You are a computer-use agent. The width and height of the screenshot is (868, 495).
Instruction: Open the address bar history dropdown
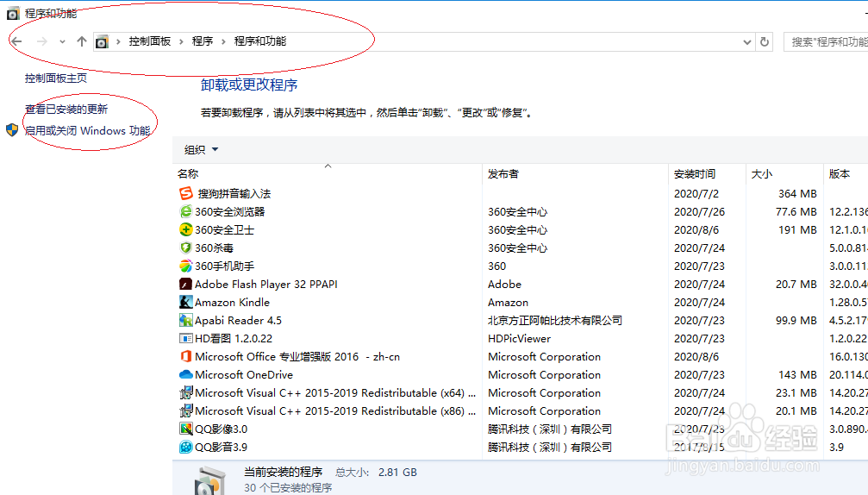(746, 42)
